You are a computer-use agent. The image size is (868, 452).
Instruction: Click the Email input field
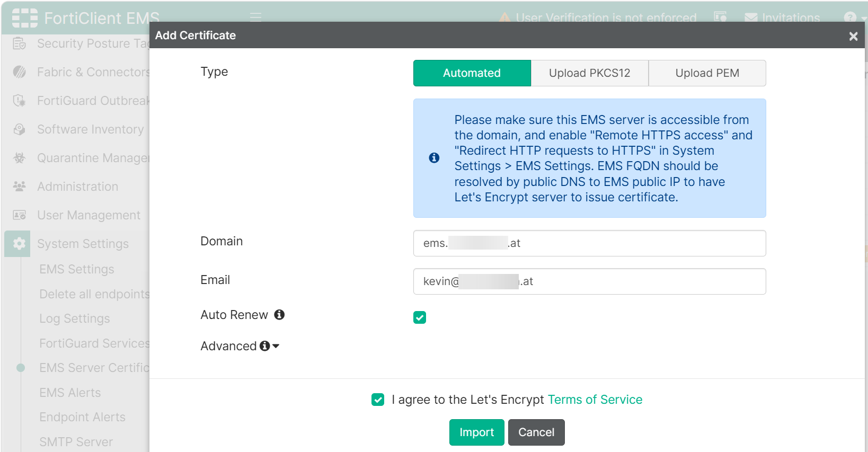tap(589, 281)
